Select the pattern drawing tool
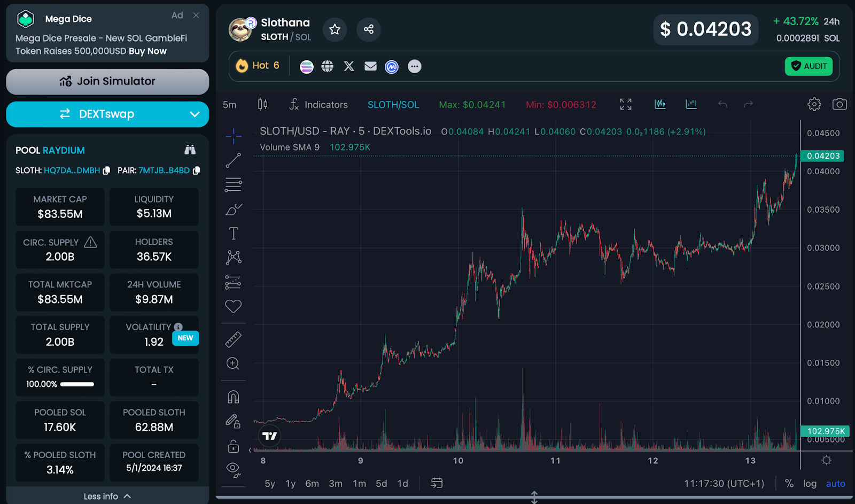 click(x=234, y=258)
